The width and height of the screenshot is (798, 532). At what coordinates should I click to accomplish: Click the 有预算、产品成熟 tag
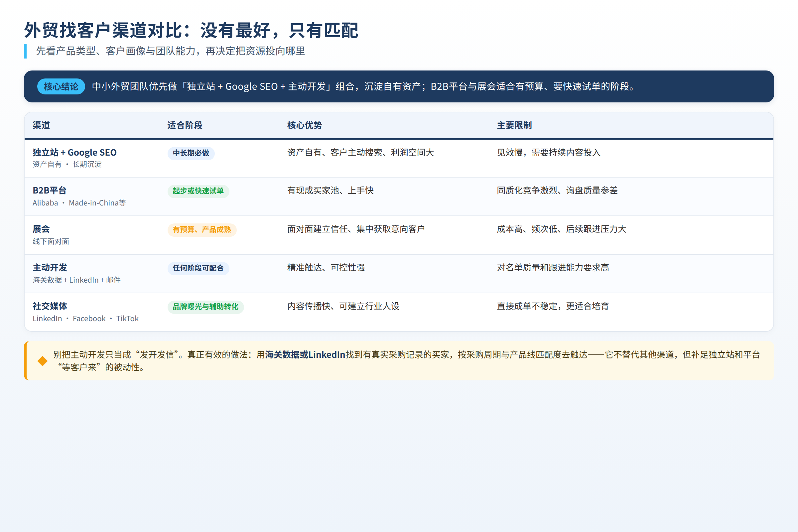point(202,230)
